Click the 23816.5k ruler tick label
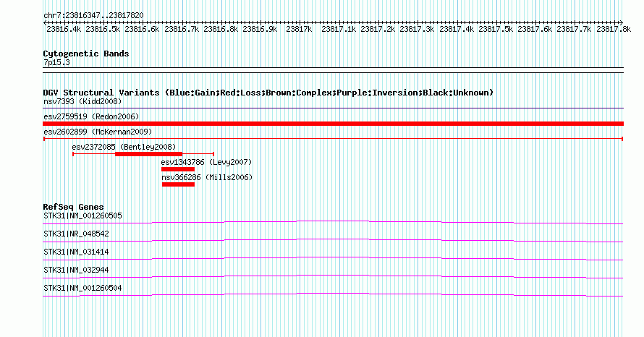The width and height of the screenshot is (644, 337). pos(103,29)
